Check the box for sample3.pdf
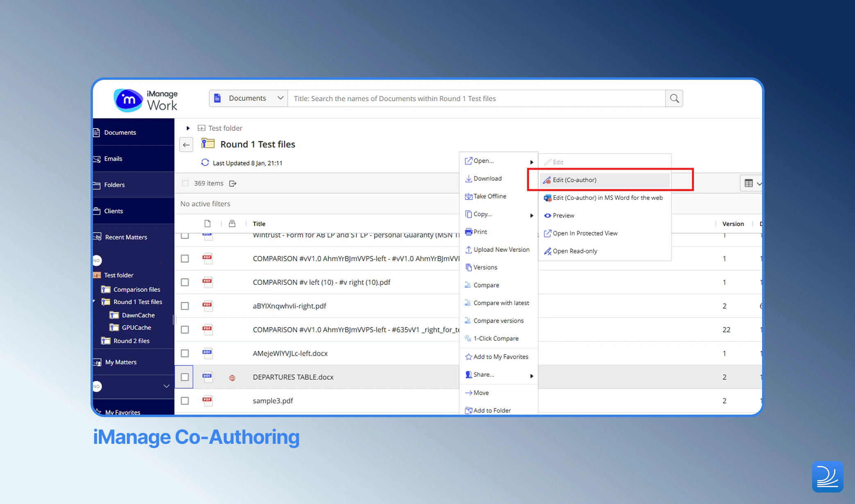 tap(185, 401)
